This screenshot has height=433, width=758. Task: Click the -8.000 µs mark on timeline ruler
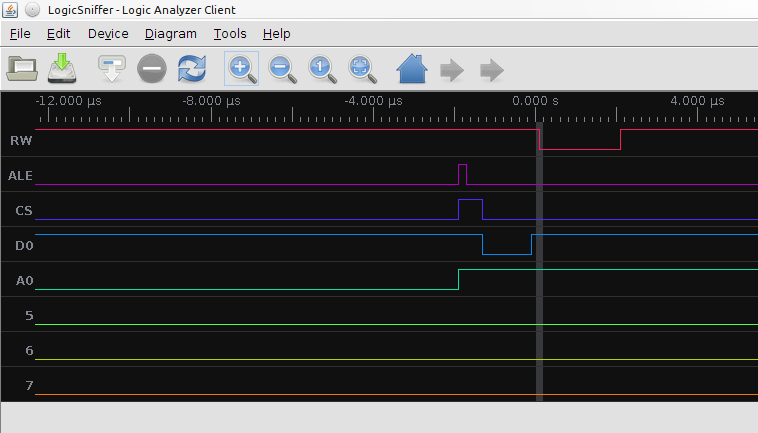click(211, 101)
